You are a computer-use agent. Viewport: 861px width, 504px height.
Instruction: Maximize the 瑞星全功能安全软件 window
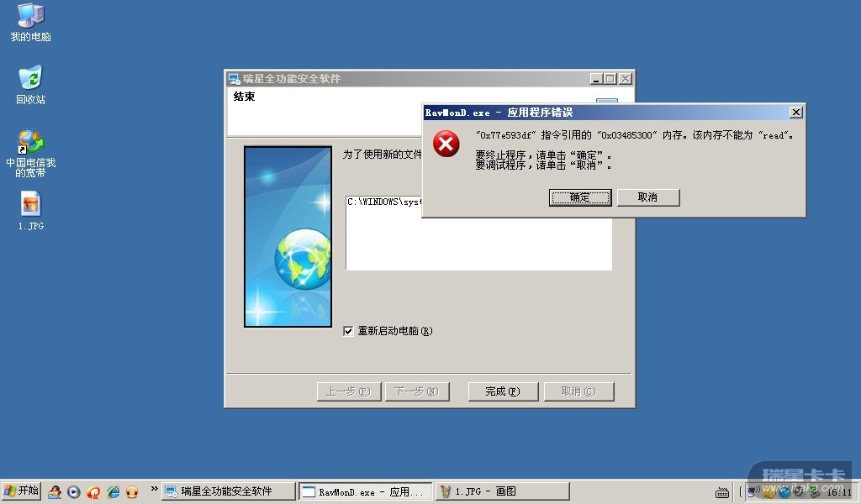[x=610, y=79]
